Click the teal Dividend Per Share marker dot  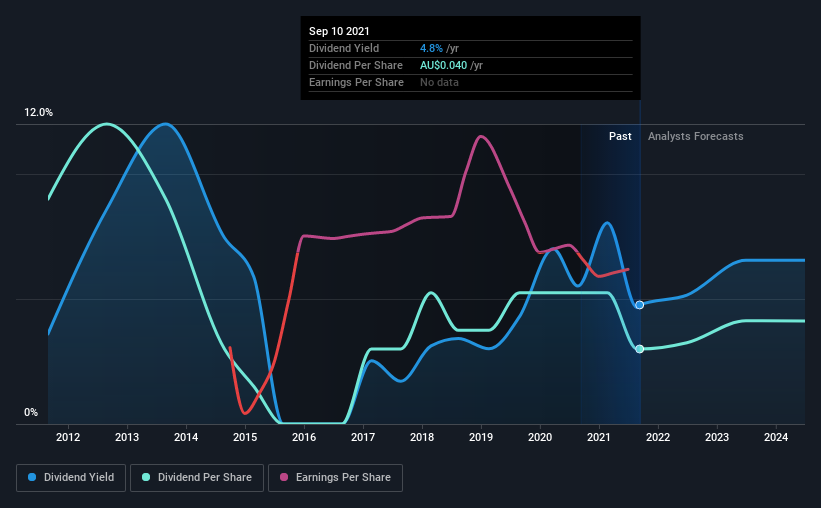click(639, 349)
